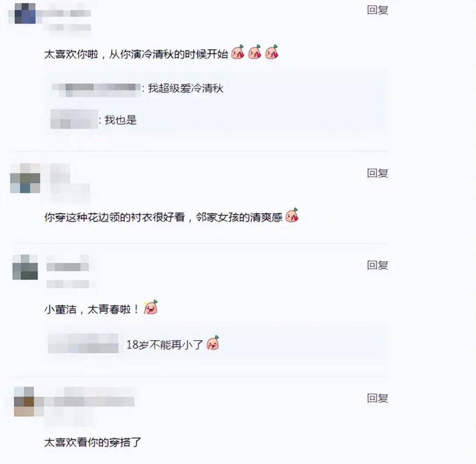Hit 回复 next to the 小董洁 comment
Viewport: 476px width, 464px height.
pos(377,265)
